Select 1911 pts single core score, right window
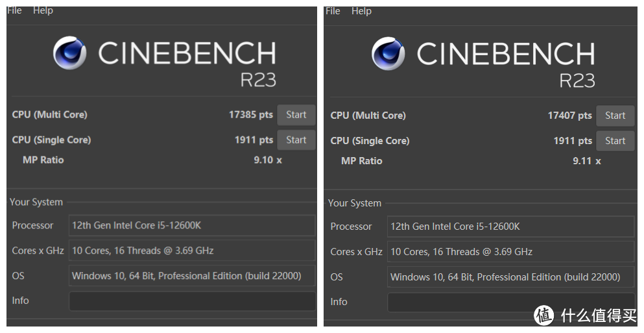Viewport: 644px width, 333px height. coord(573,141)
